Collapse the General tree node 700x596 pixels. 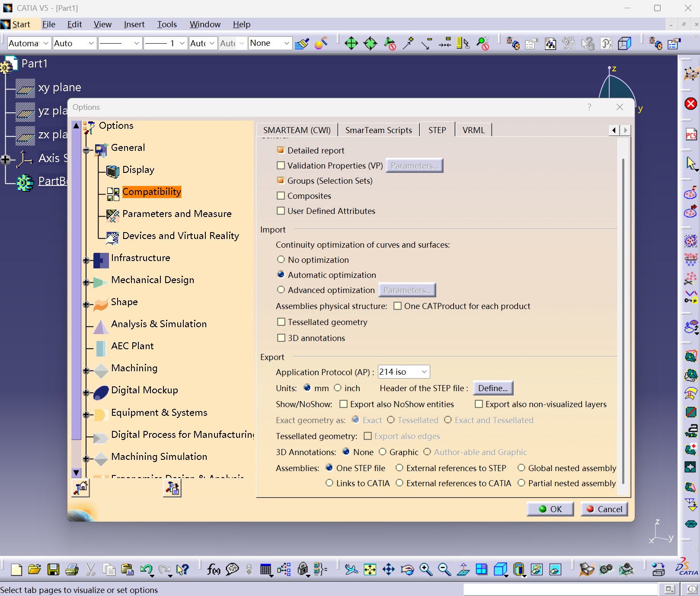pos(86,150)
